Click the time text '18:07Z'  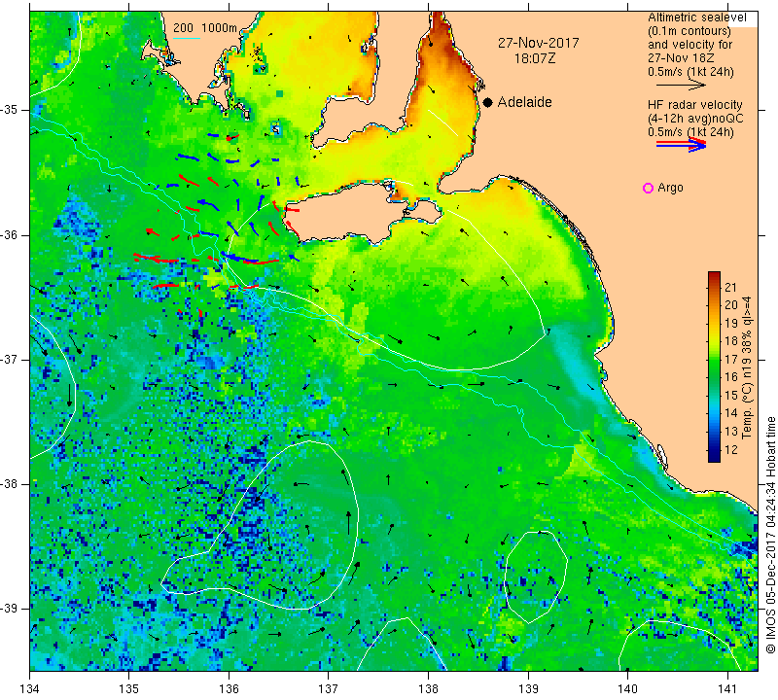[534, 58]
